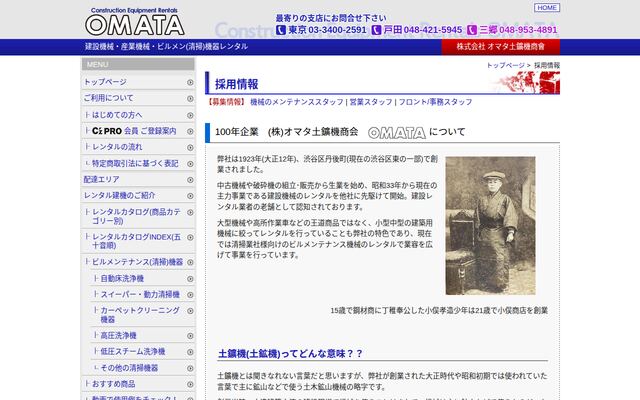Click the arrow icon beside 高圧洗浄機 row

pyautogui.click(x=190, y=336)
